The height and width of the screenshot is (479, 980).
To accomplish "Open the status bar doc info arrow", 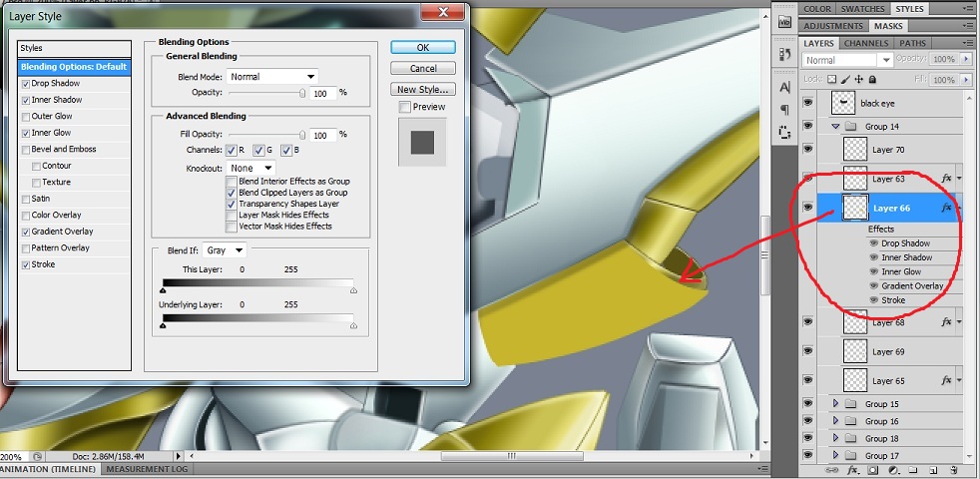I will (x=179, y=457).
